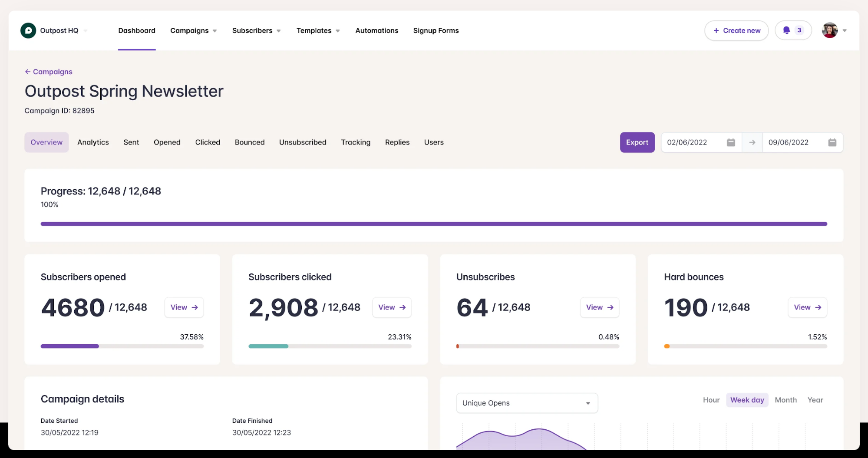Click the Create new button
The image size is (868, 458).
pyautogui.click(x=736, y=30)
